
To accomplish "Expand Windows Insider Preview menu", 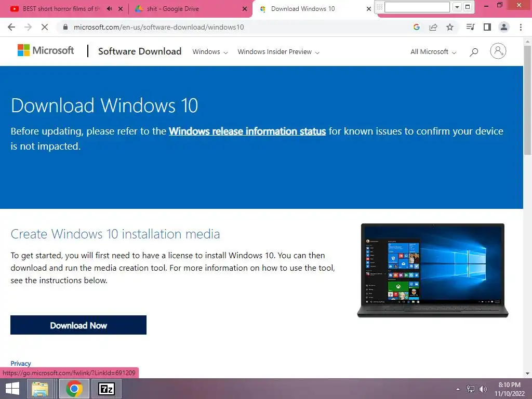I will [x=278, y=52].
